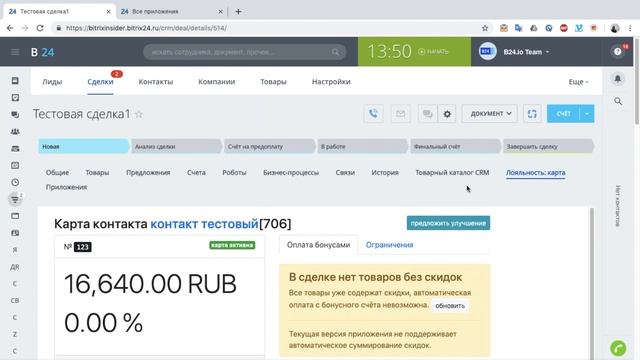Open the Товары top menu item
The height and width of the screenshot is (360, 640).
[x=273, y=82]
